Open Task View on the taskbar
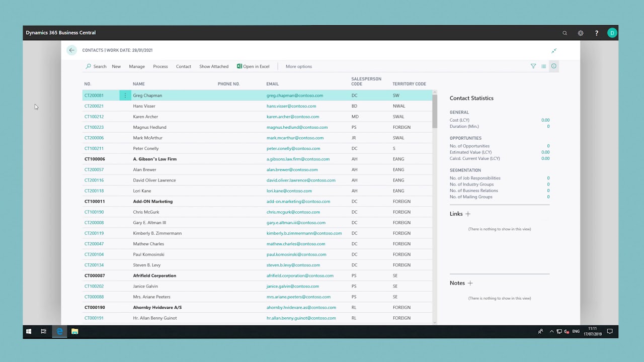The width and height of the screenshot is (644, 362). coord(44,331)
